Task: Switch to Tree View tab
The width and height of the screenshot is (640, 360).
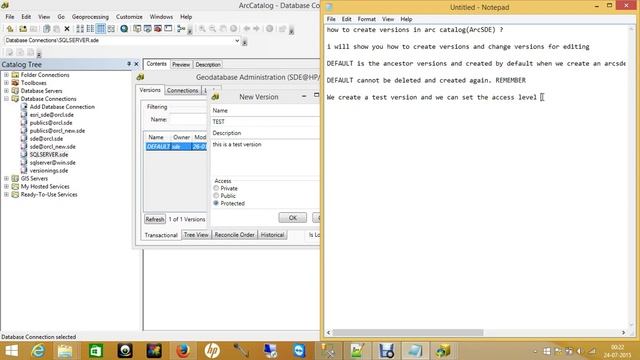Action: point(196,235)
